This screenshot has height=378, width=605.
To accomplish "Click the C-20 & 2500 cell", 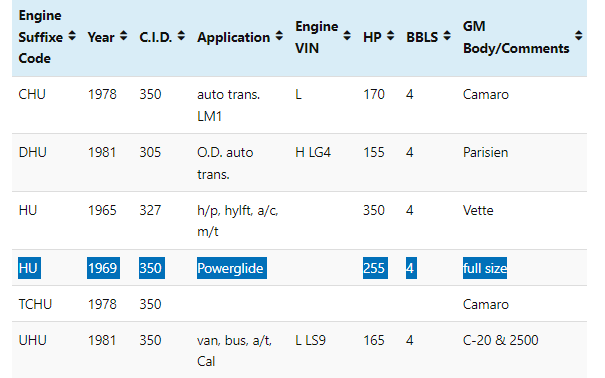I will click(500, 340).
